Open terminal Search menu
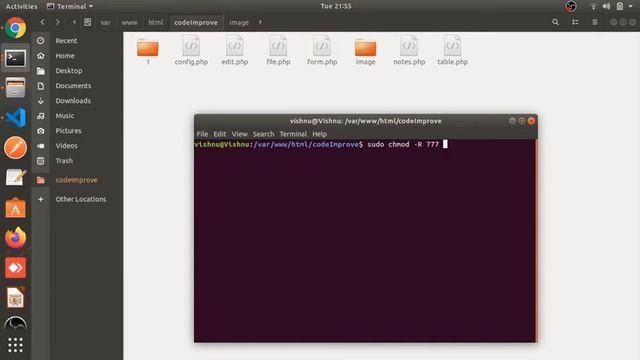640x360 pixels. tap(263, 134)
